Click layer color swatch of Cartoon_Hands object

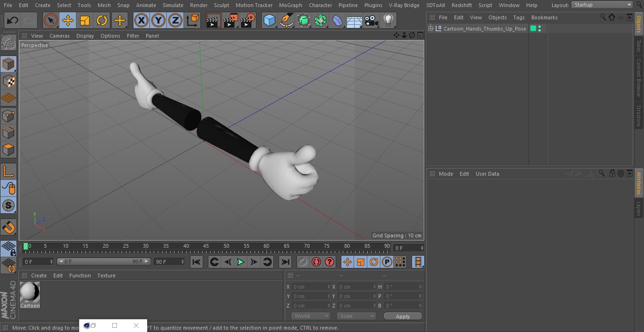(x=533, y=29)
